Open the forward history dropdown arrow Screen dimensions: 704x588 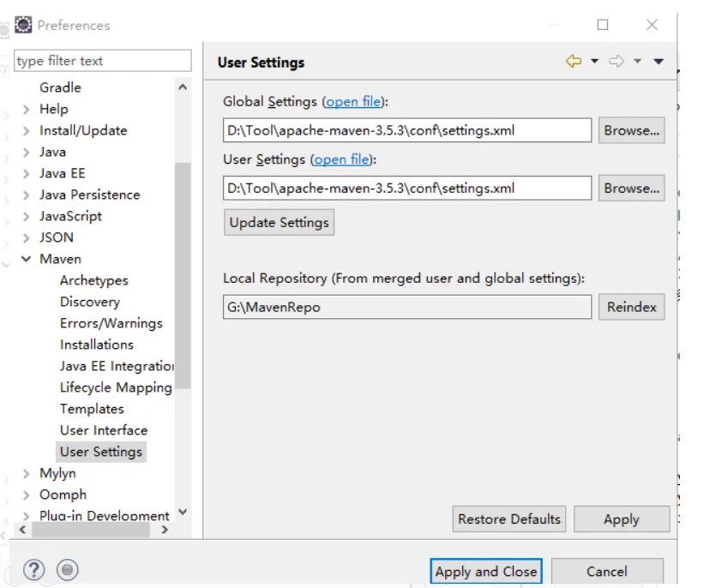[x=638, y=61]
